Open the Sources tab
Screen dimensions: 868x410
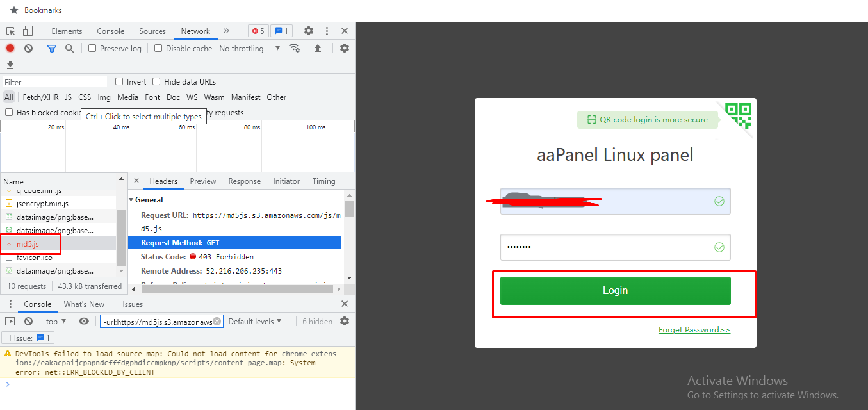pos(152,31)
